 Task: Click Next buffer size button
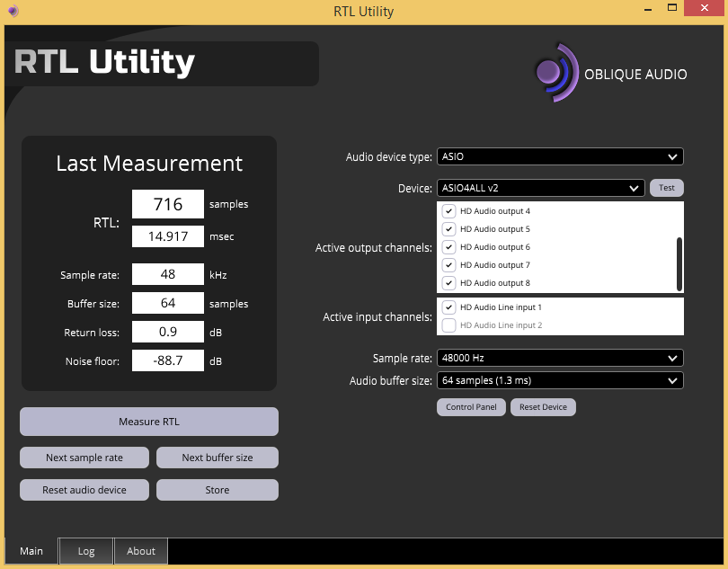[x=218, y=458]
